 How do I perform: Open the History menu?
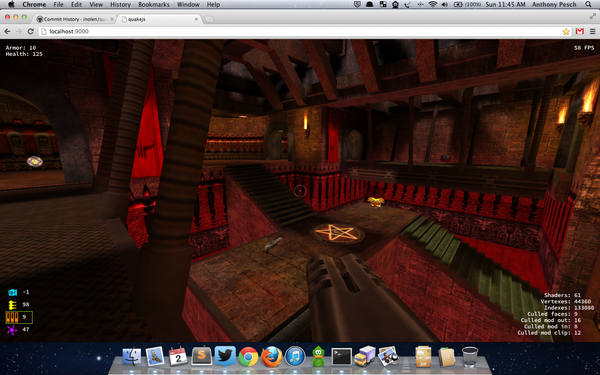[x=120, y=5]
